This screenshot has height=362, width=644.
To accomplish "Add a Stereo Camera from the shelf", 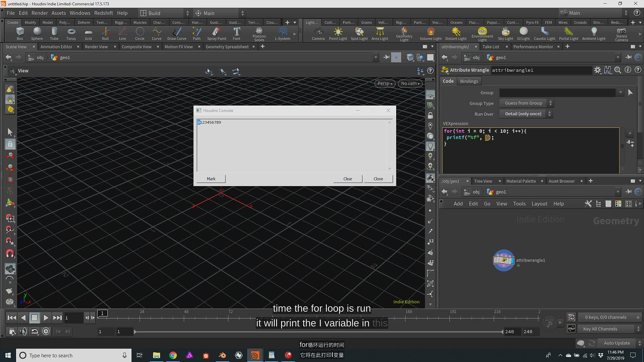I will tap(621, 35).
